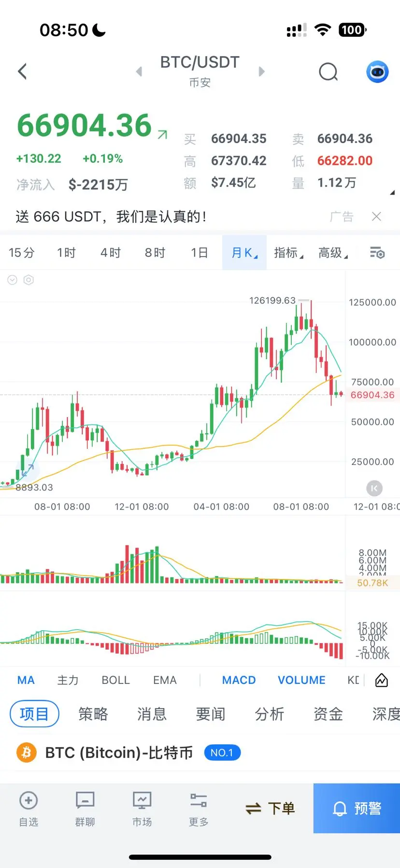Tap the 8893.03 low label on chart
Viewport: 400px width, 868px height.
click(x=34, y=487)
